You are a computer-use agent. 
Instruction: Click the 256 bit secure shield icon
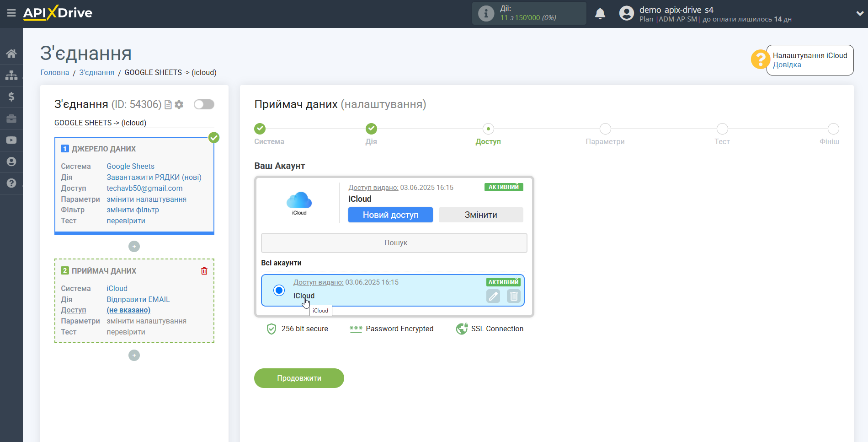pyautogui.click(x=272, y=329)
